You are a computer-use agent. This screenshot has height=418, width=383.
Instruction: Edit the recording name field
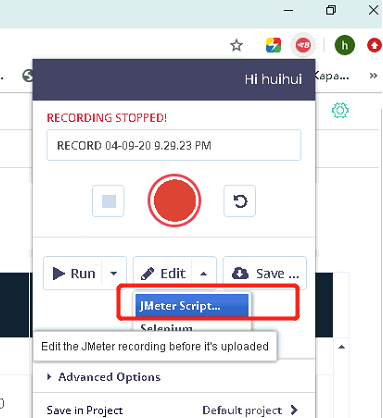click(174, 145)
